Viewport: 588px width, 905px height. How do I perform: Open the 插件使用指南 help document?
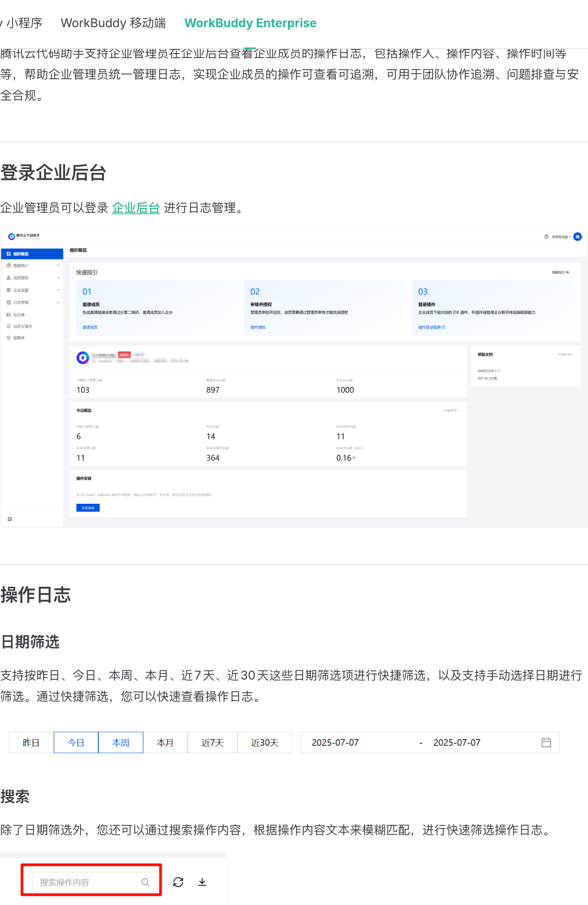(x=487, y=378)
